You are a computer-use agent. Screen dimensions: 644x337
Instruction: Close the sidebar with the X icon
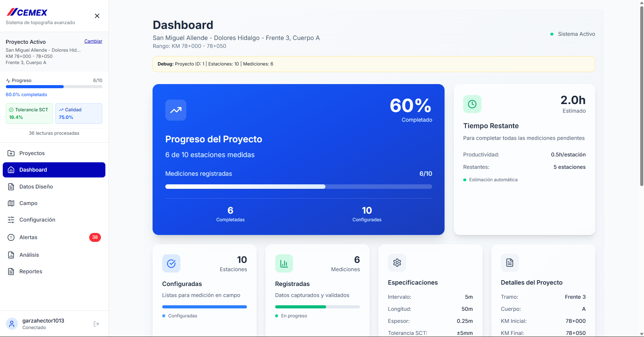97,16
